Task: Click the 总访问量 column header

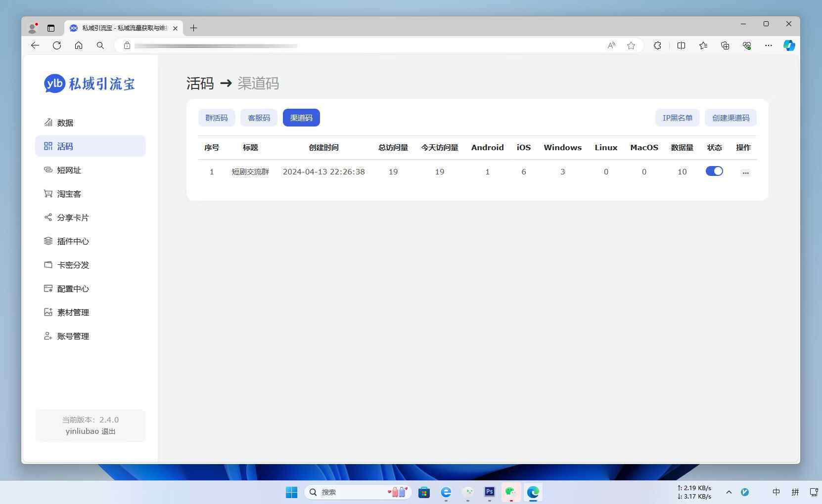Action: click(393, 148)
